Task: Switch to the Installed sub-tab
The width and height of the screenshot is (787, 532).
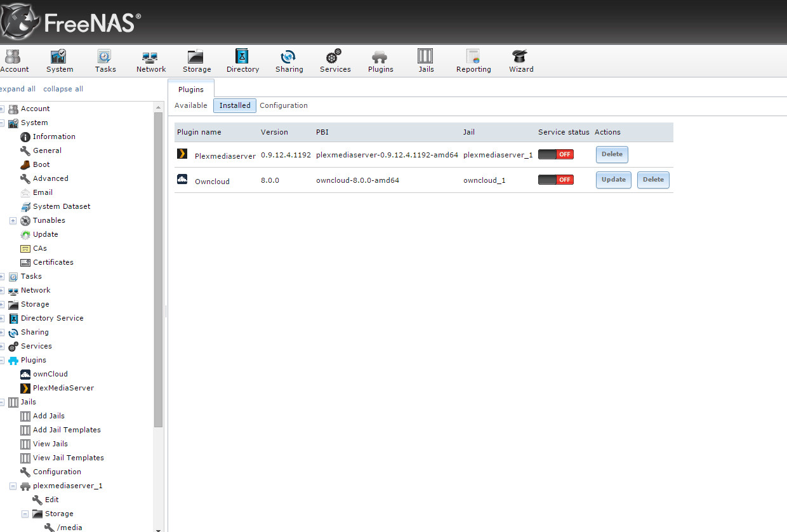Action: 235,105
